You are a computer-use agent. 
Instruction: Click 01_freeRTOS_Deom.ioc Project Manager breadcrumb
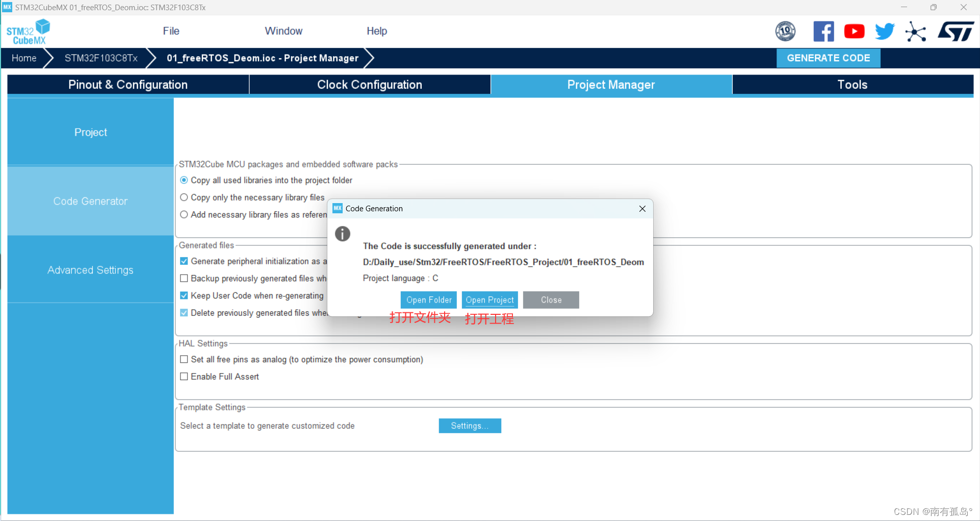(263, 58)
